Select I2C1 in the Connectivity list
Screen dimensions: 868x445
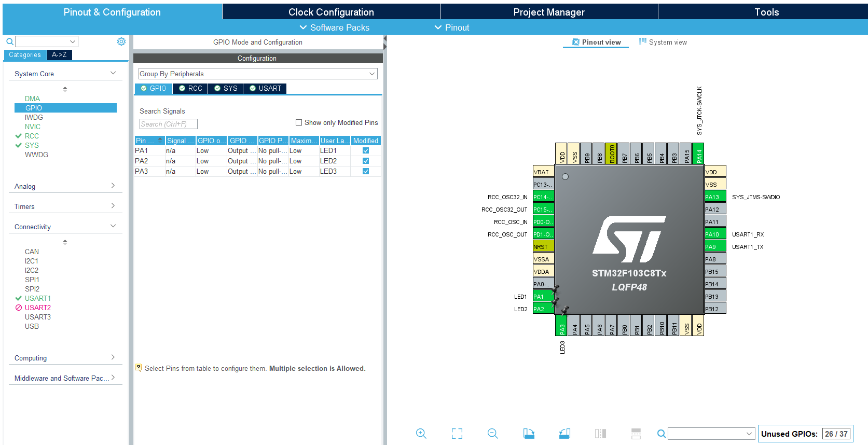point(32,261)
